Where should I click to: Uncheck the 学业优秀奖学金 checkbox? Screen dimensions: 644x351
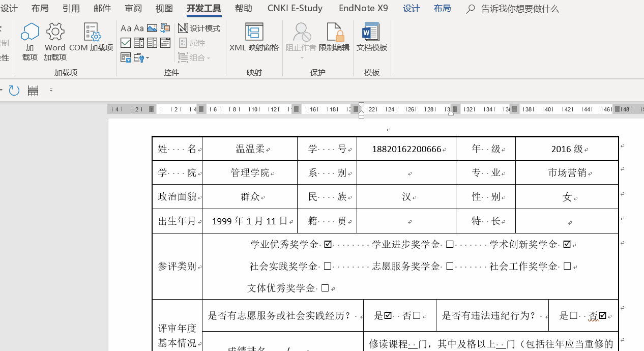pyautogui.click(x=328, y=245)
